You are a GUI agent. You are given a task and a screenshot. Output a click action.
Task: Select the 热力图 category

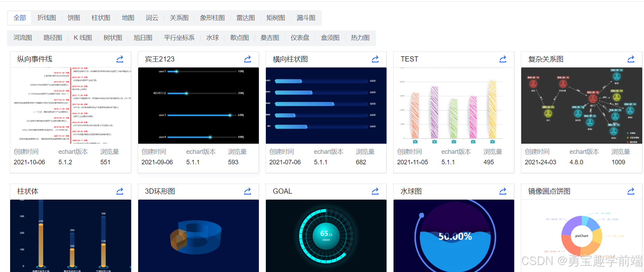(x=360, y=38)
